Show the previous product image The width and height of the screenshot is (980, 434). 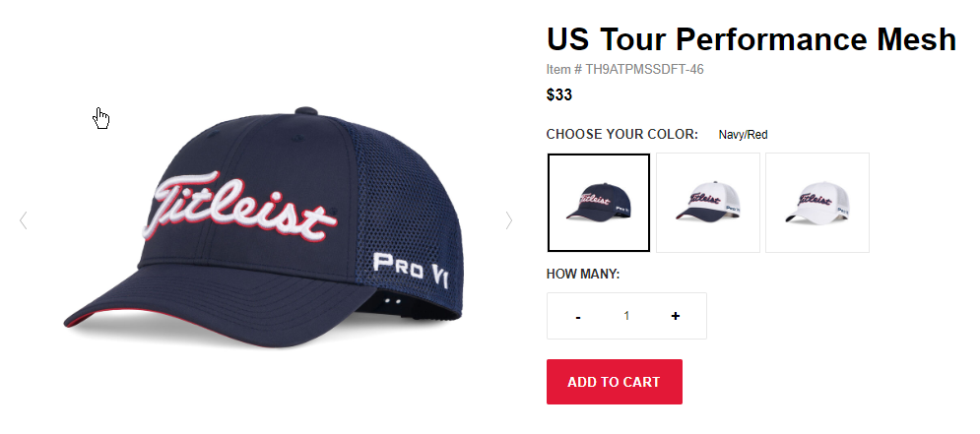[x=23, y=220]
